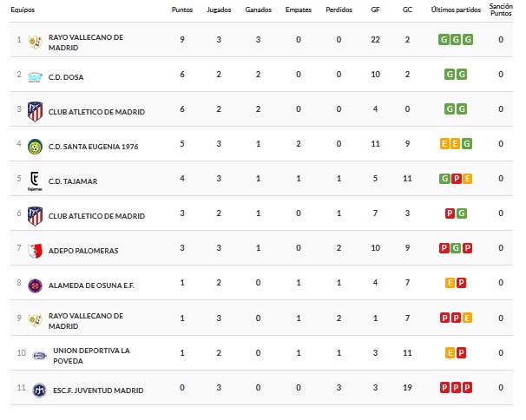Click third-place Club Atletico de Madrid crest
This screenshot has width=526, height=420.
click(36, 112)
